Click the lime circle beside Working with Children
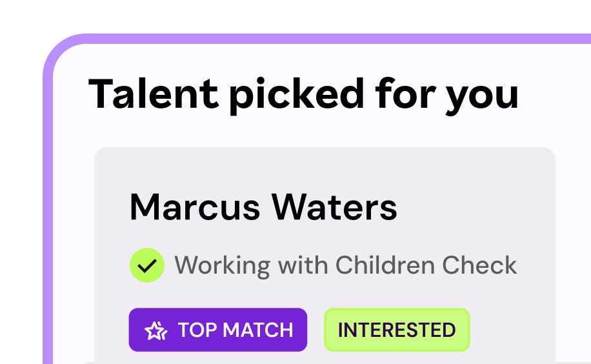 point(147,265)
